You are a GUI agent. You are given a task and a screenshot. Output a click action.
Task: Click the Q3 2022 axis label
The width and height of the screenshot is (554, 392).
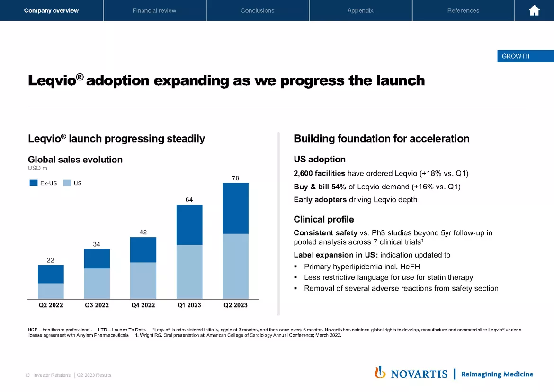97,305
